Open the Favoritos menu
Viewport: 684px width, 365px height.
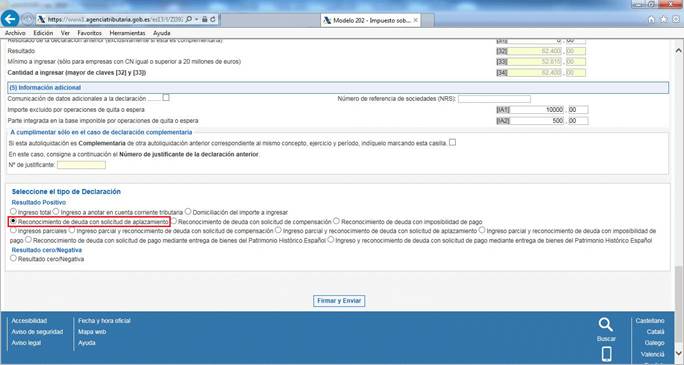tap(89, 33)
